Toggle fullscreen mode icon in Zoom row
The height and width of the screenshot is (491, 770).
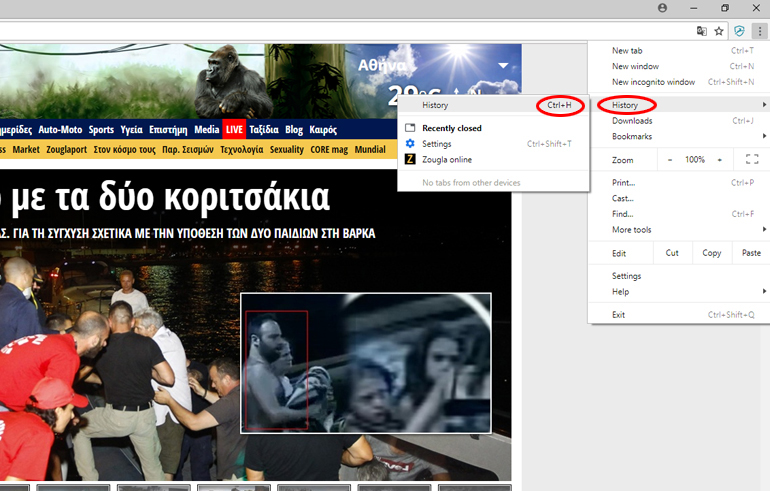tap(752, 160)
